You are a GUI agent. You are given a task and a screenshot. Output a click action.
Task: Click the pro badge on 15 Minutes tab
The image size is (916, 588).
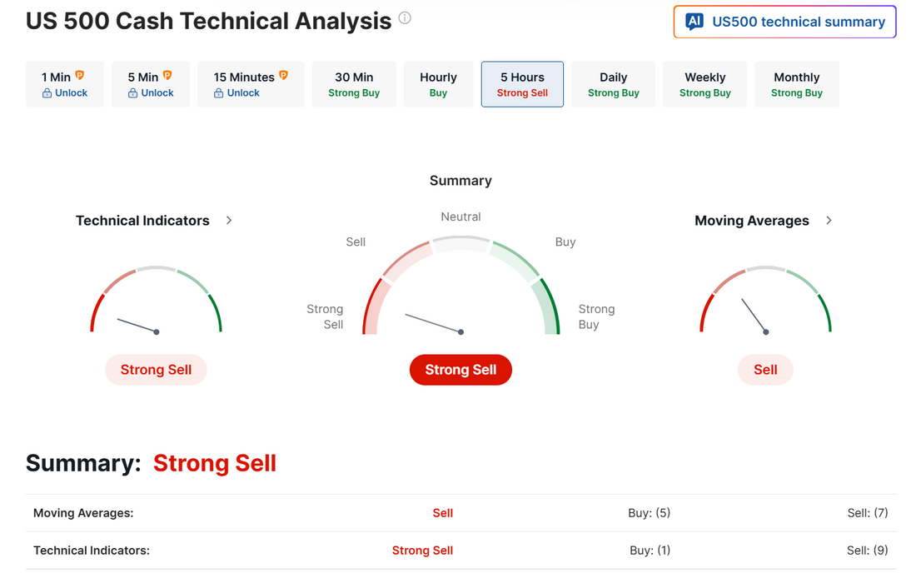[283, 76]
